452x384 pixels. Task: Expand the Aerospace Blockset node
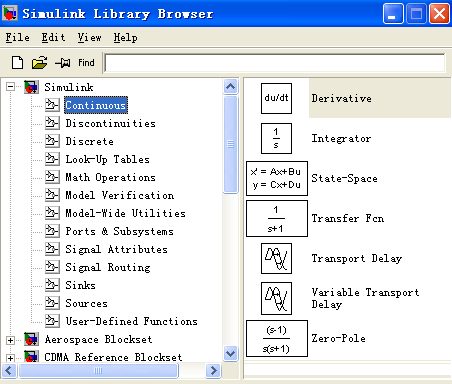[x=10, y=340]
